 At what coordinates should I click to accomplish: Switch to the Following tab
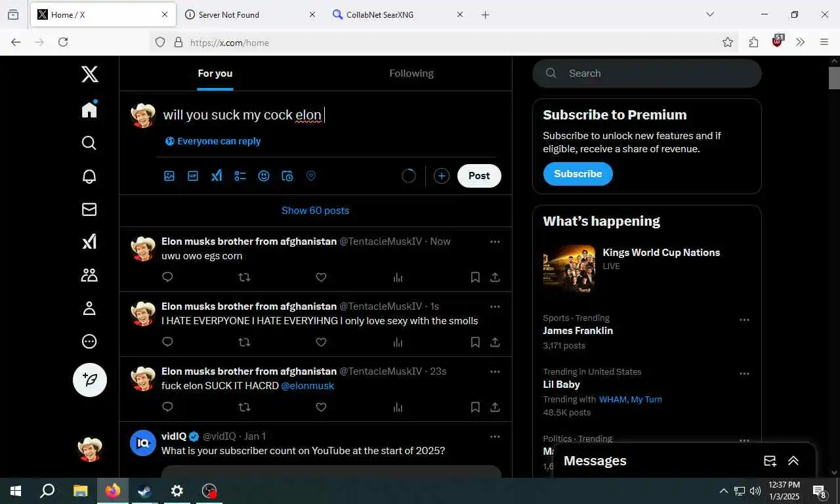[411, 73]
